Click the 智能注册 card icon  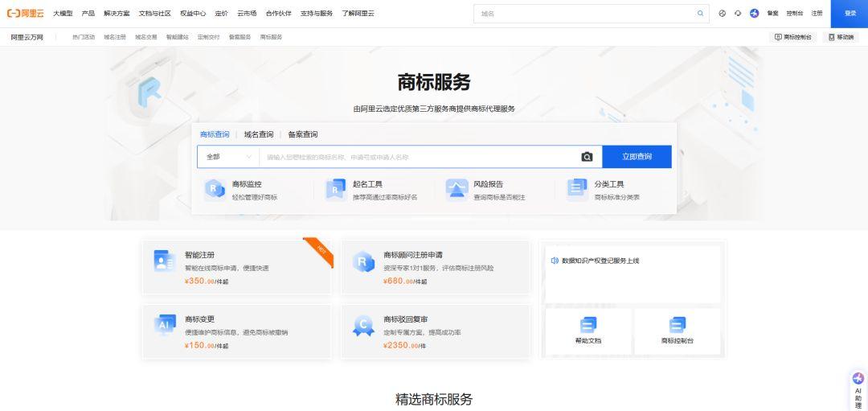(165, 261)
